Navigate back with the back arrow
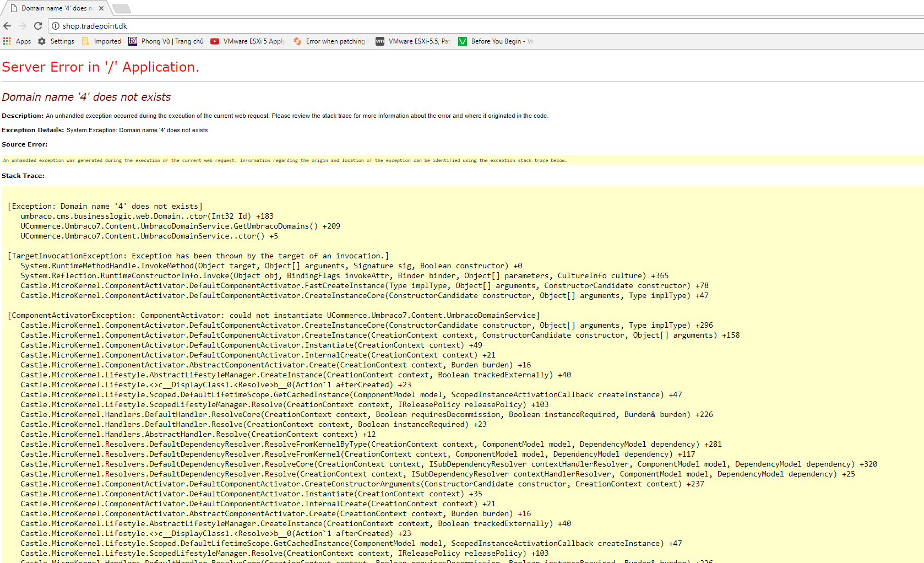 coord(7,25)
